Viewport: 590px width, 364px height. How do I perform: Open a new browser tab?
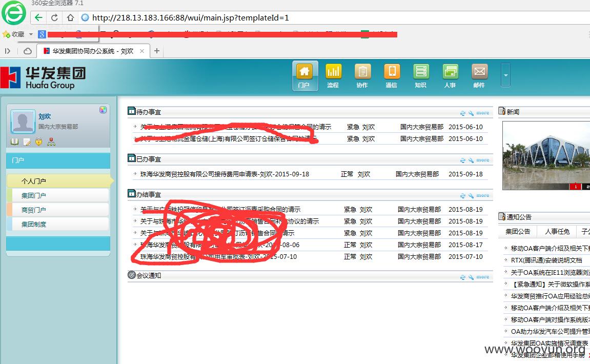coord(157,50)
